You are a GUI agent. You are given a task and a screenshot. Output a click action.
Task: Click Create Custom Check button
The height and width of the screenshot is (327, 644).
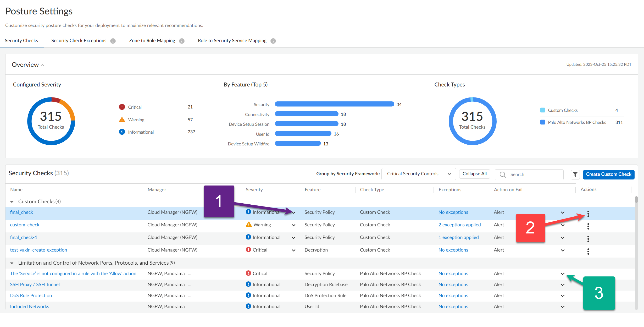608,175
